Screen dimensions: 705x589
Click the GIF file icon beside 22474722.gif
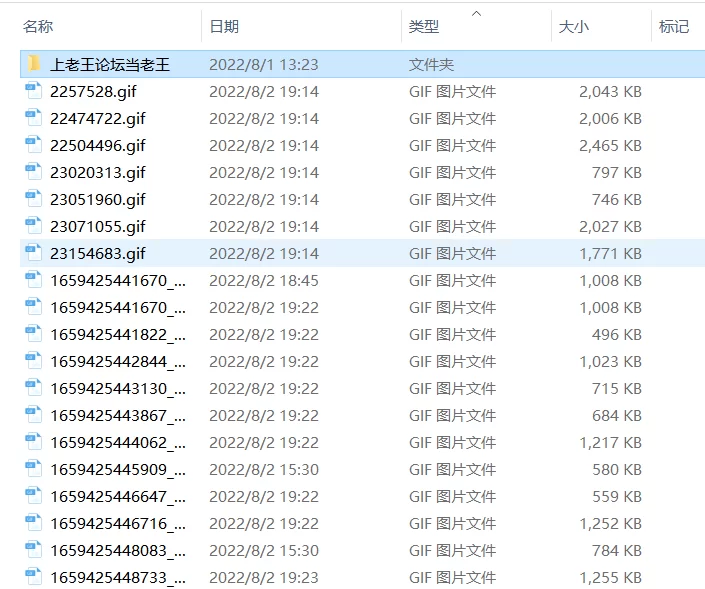pyautogui.click(x=34, y=118)
